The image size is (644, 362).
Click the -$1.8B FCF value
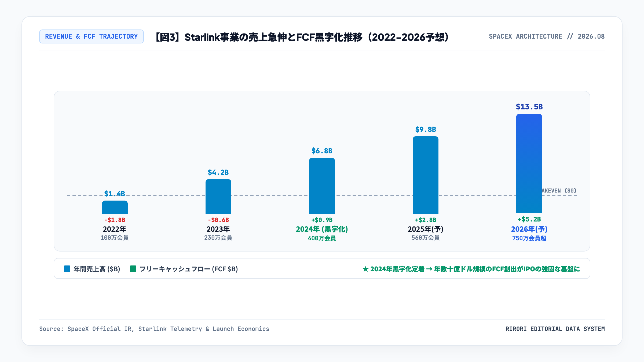(115, 220)
